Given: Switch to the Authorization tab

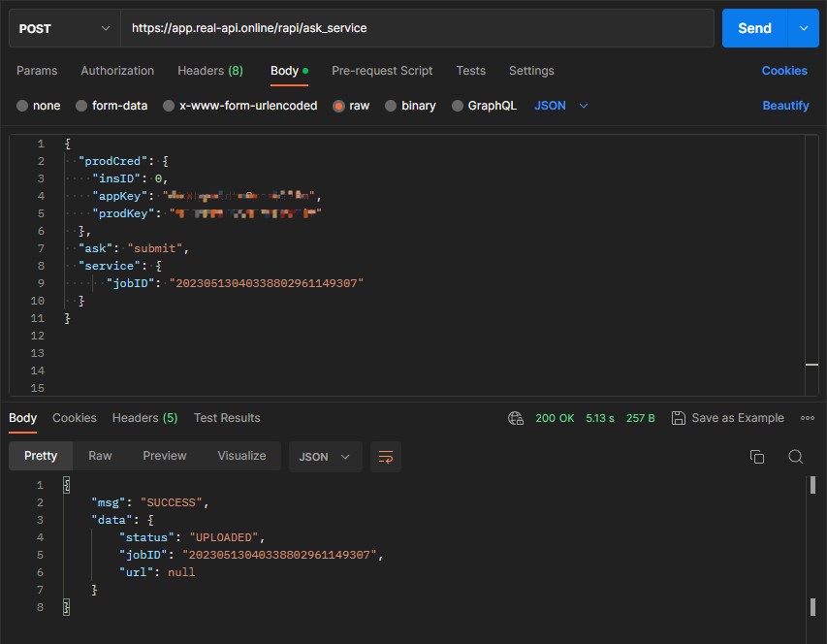Looking at the screenshot, I should pos(117,71).
